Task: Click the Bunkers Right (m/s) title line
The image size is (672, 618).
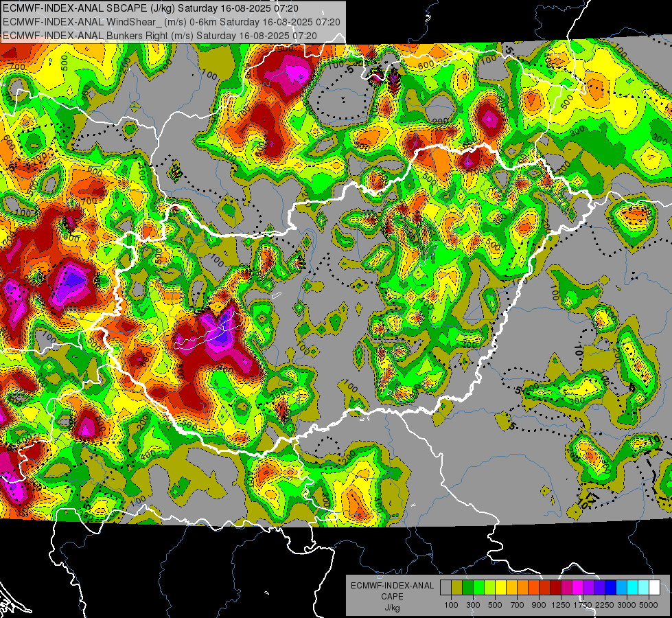Action: point(160,36)
